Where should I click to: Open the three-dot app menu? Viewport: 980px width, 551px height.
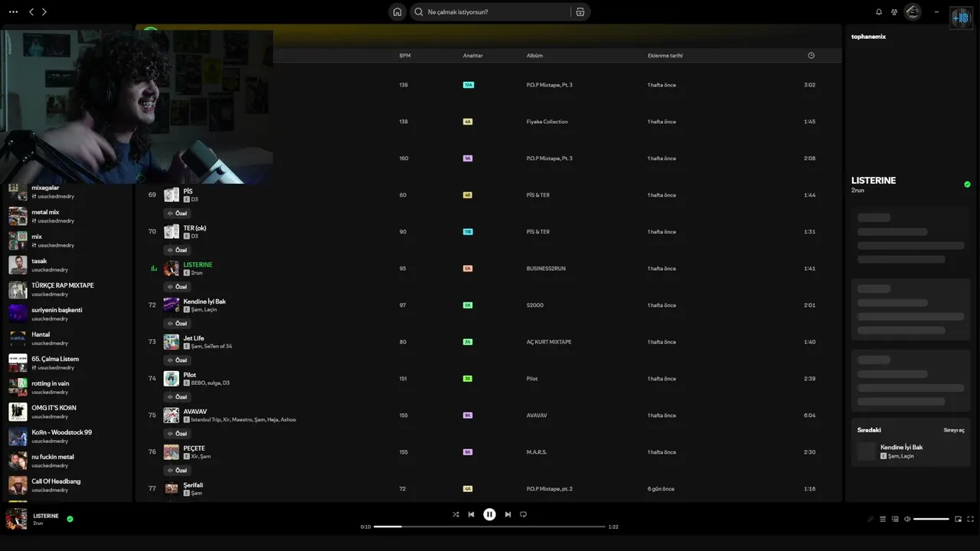13,11
